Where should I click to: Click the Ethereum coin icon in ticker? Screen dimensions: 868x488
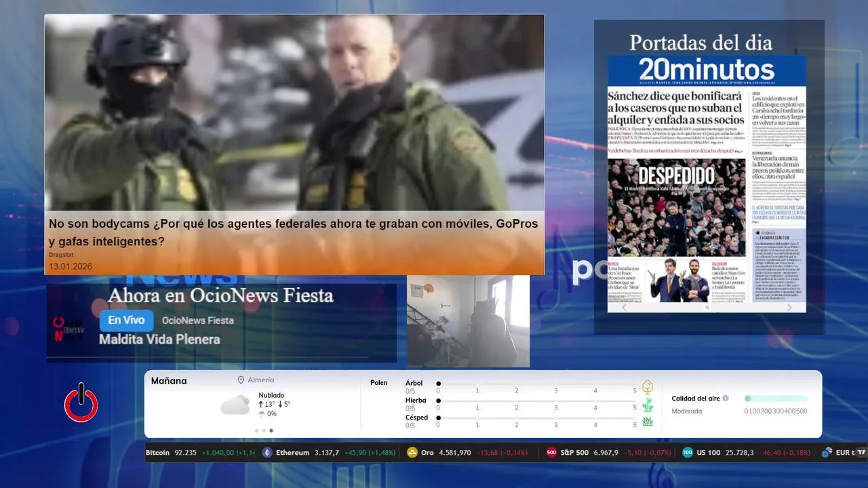tap(267, 453)
